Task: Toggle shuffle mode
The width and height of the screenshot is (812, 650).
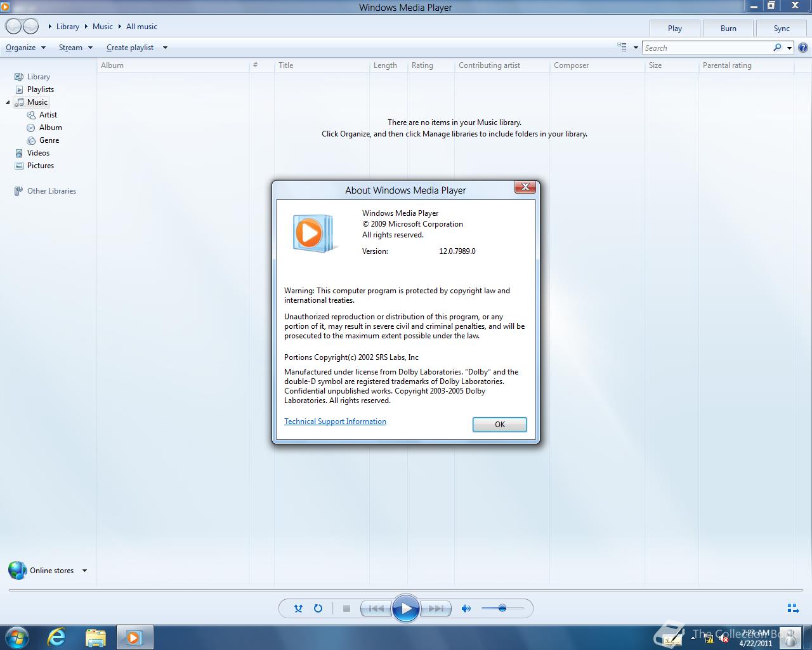Action: click(298, 608)
